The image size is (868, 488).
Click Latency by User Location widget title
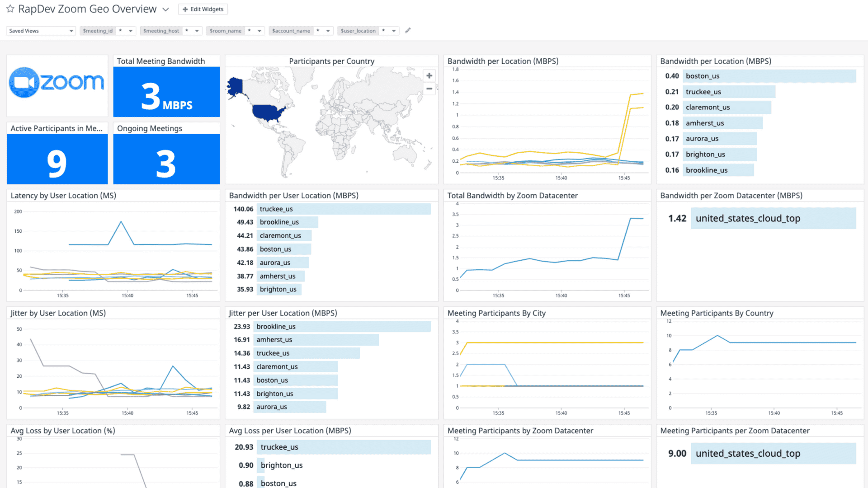click(x=63, y=196)
